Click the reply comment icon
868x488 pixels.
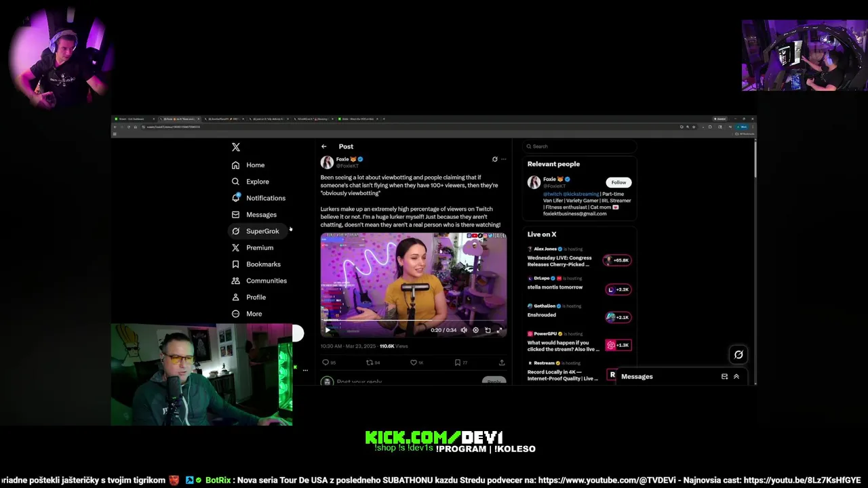[x=325, y=363]
